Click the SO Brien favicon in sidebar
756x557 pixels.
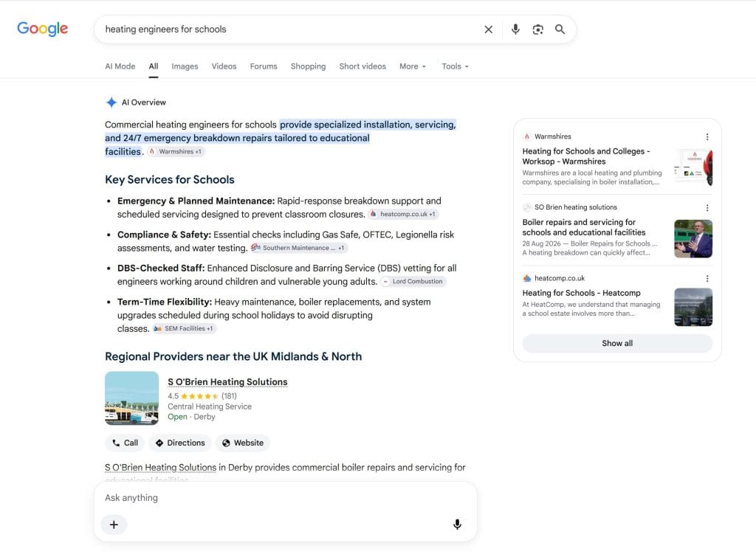pos(527,207)
